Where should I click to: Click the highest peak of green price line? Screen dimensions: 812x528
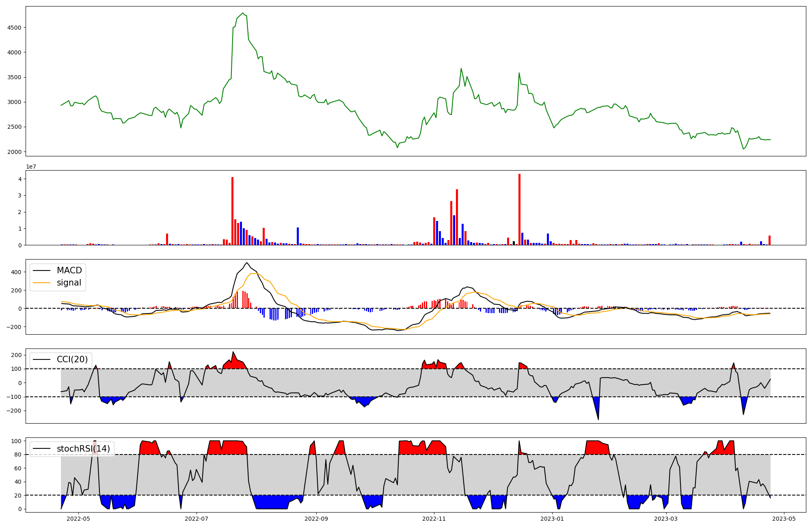pyautogui.click(x=243, y=13)
